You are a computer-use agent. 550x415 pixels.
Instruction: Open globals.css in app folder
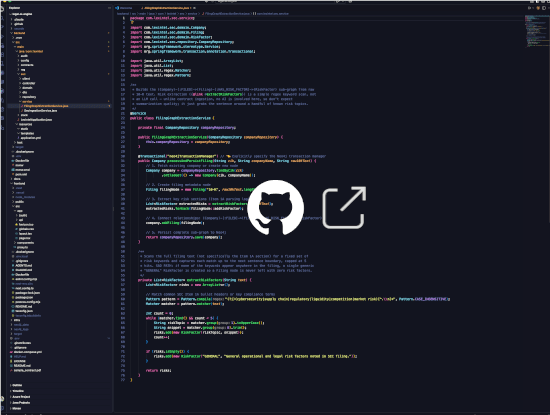[x=26, y=229]
